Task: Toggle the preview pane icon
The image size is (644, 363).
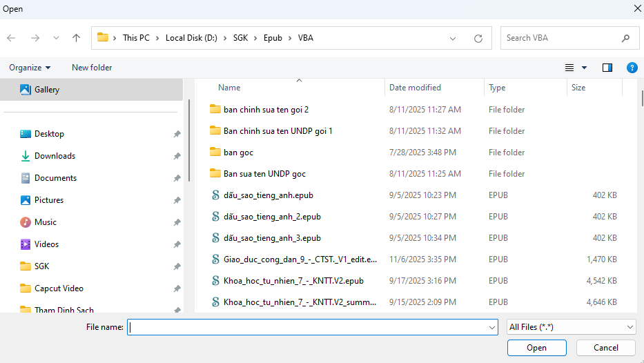Action: [x=607, y=68]
